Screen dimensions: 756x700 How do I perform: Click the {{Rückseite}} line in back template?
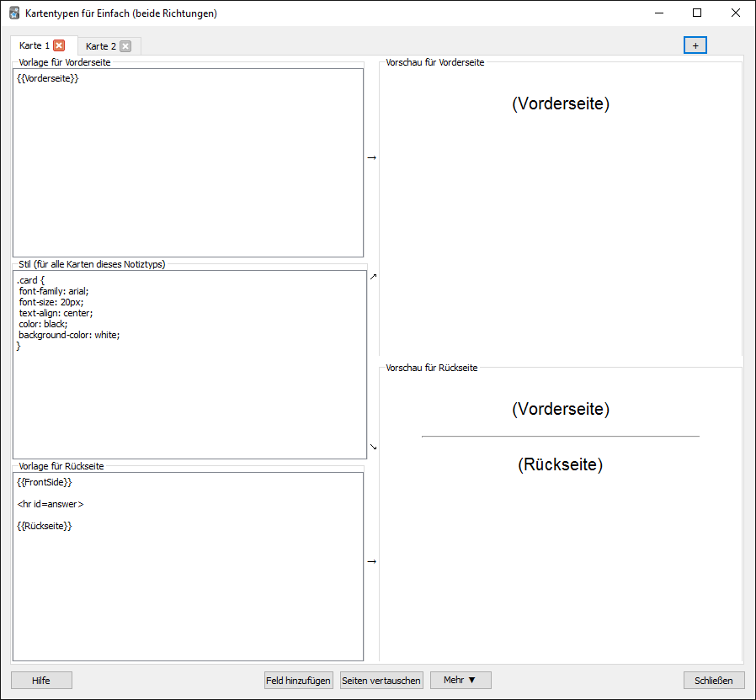click(x=45, y=526)
